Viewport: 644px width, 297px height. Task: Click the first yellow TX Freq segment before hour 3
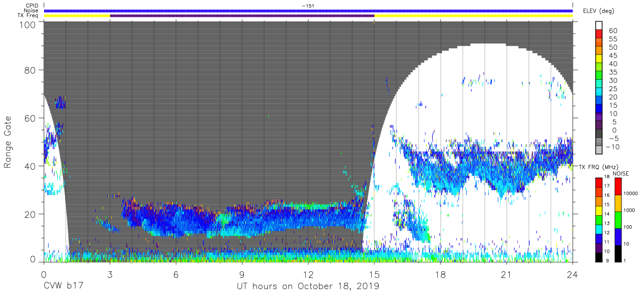[x=77, y=16]
